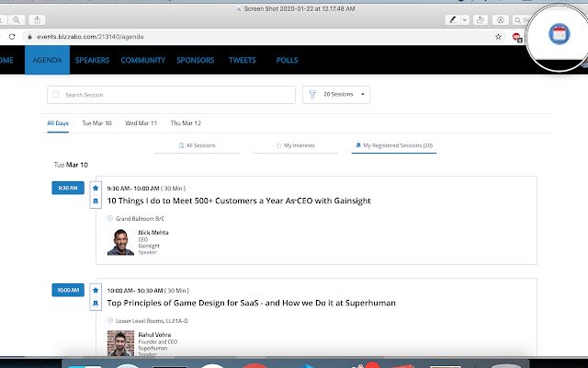Open My Registered Sessions (20) tab
588x368 pixels.
pos(394,145)
